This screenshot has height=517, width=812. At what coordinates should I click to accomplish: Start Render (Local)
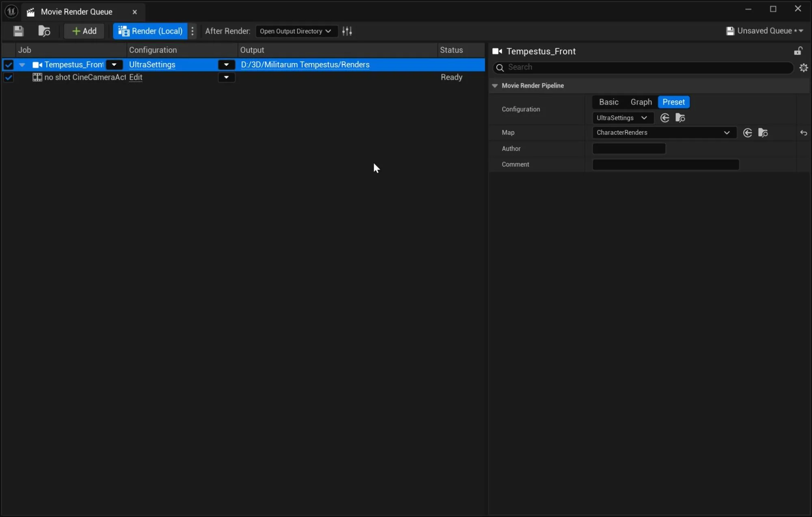click(x=150, y=31)
